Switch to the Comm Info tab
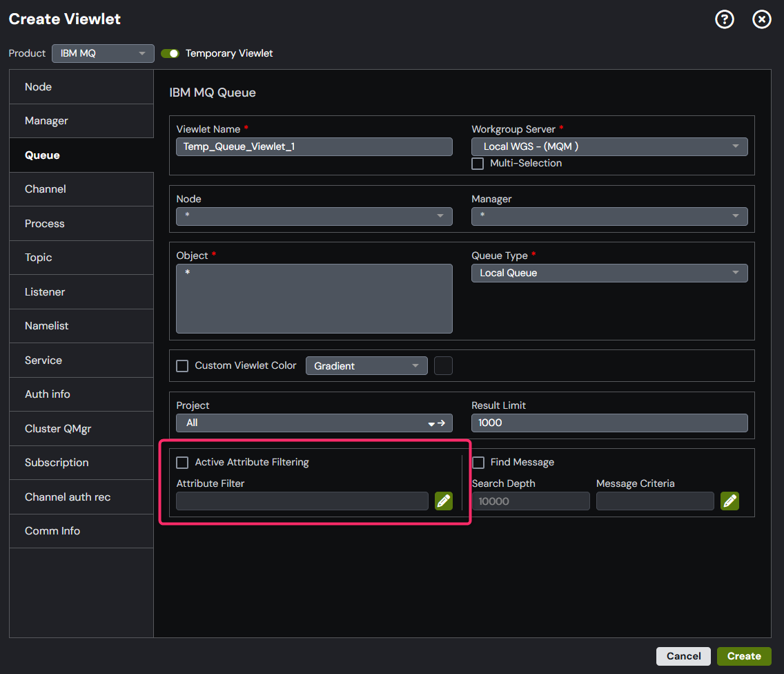This screenshot has width=784, height=674. (81, 531)
